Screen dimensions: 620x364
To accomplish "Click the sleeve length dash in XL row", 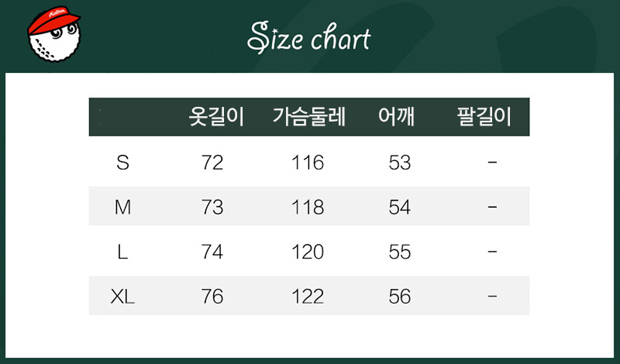I will [492, 297].
